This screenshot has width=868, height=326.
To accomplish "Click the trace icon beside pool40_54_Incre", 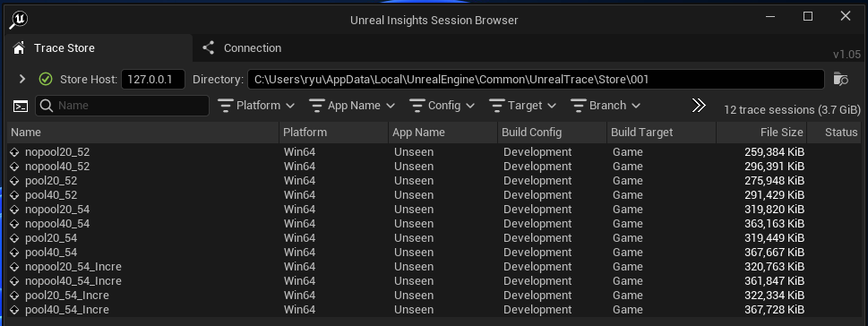I will coord(15,310).
